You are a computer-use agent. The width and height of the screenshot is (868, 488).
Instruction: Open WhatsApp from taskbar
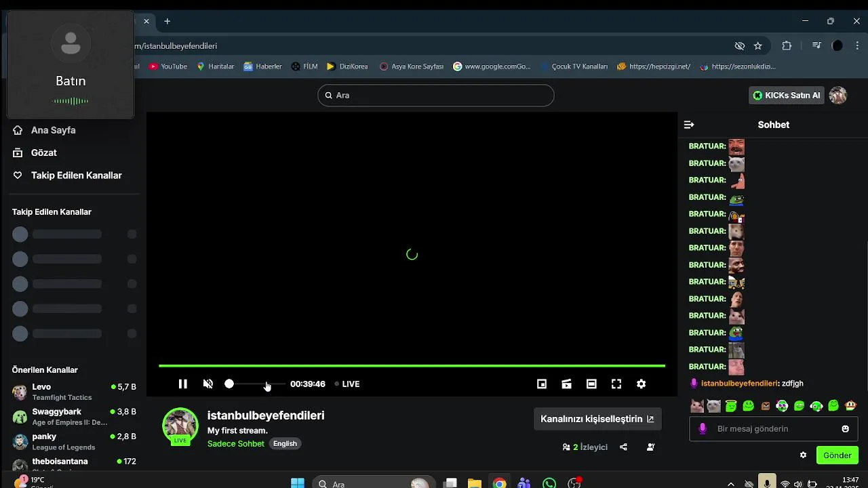pyautogui.click(x=549, y=483)
